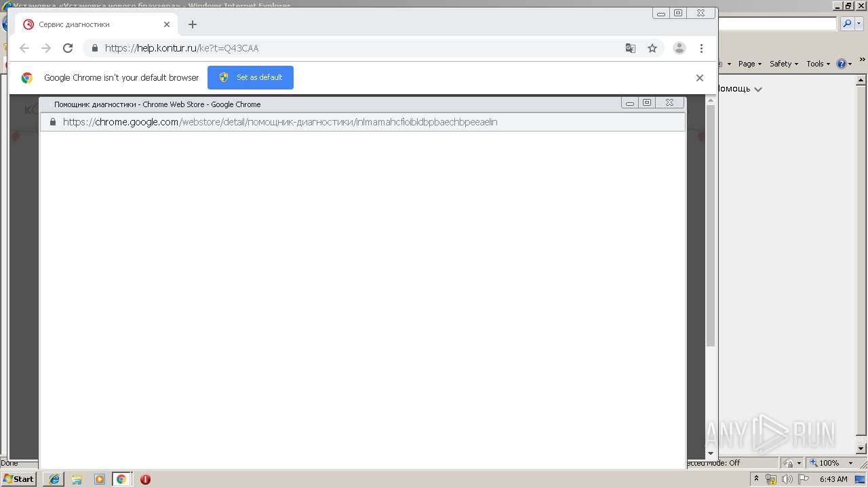
Task: Dismiss the default browser infobar
Action: pyautogui.click(x=700, y=78)
